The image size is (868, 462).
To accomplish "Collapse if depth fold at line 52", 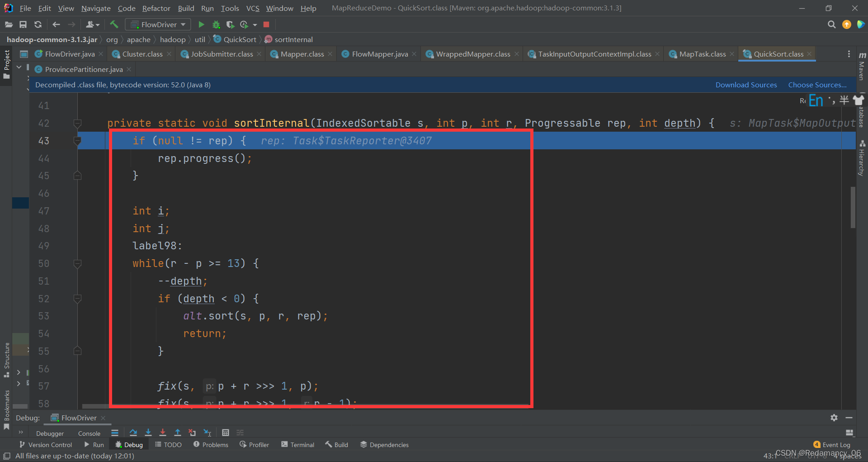I will 77,299.
